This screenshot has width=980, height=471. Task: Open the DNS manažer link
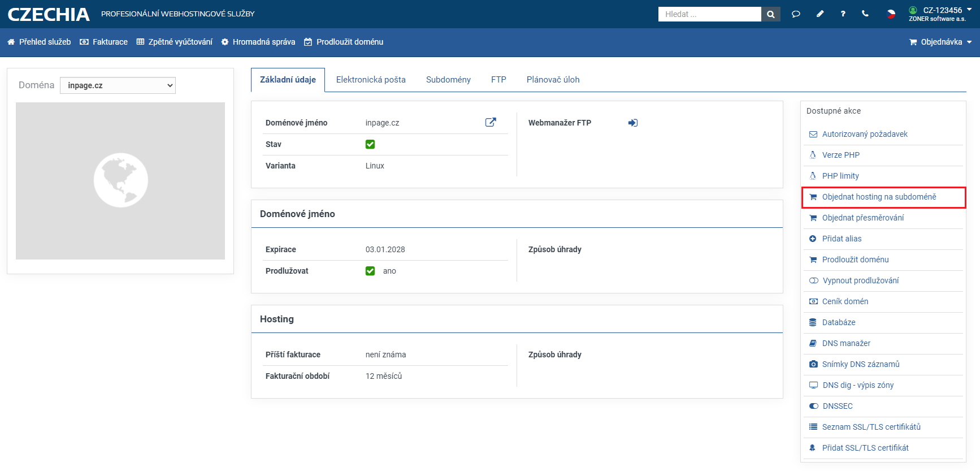(846, 343)
